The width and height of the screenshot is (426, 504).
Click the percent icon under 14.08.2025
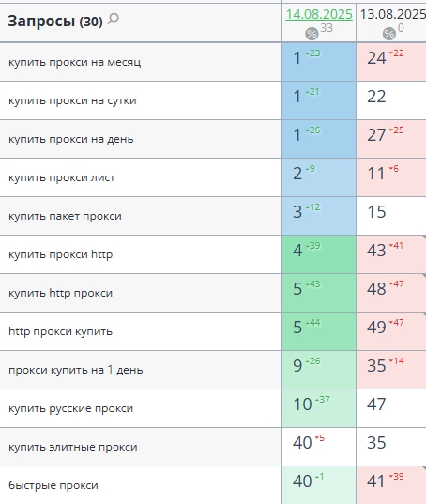pos(312,34)
